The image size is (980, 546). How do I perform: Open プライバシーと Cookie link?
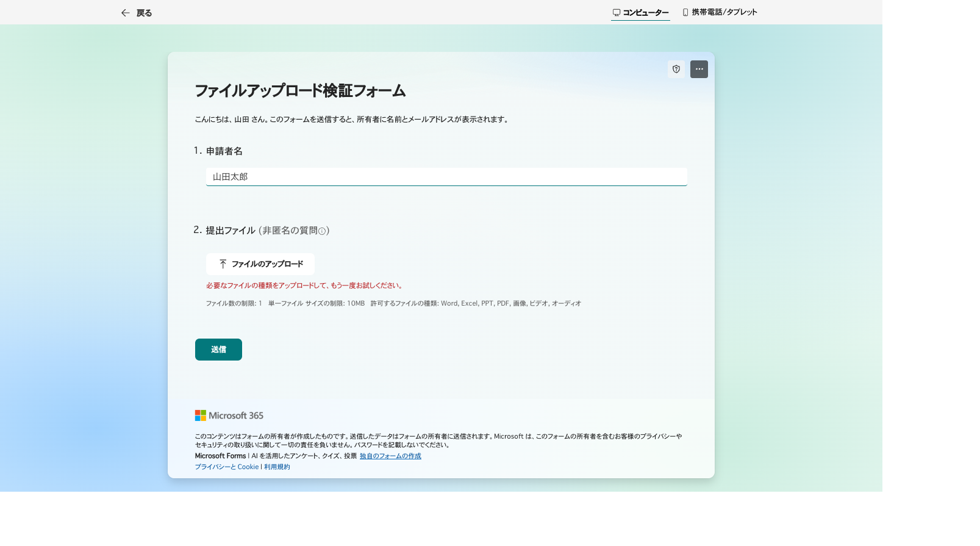point(227,467)
